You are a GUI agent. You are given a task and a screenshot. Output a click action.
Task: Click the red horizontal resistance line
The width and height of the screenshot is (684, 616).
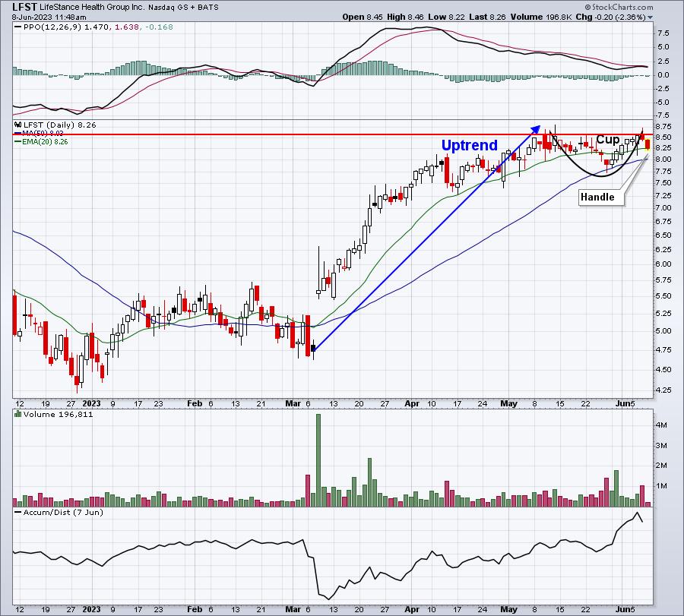332,134
